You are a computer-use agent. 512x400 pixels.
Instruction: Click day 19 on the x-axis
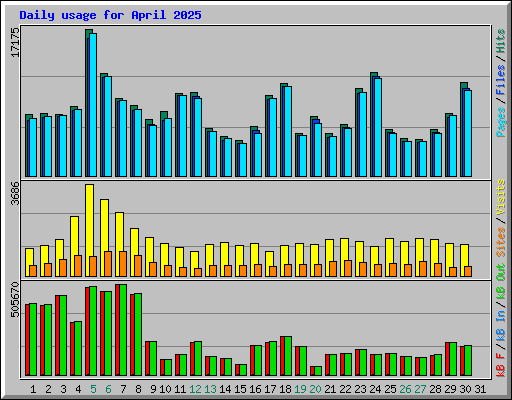click(300, 389)
